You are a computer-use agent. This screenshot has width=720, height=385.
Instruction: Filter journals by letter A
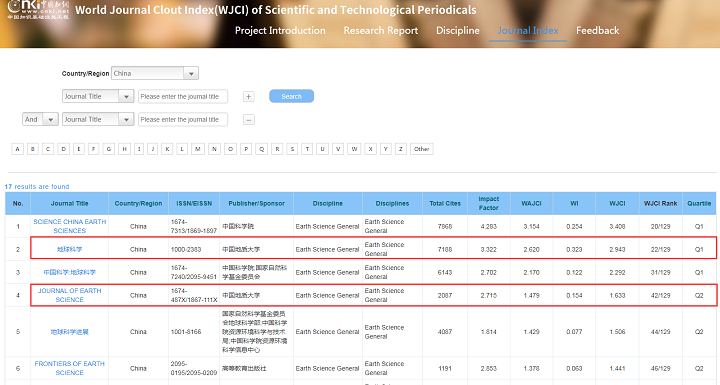tap(17, 149)
